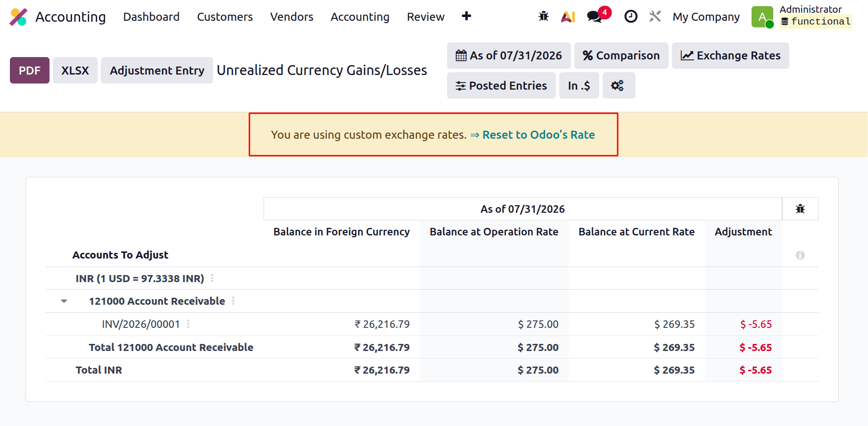The width and height of the screenshot is (868, 426).
Task: Open the Accounting menu item
Action: tap(360, 17)
